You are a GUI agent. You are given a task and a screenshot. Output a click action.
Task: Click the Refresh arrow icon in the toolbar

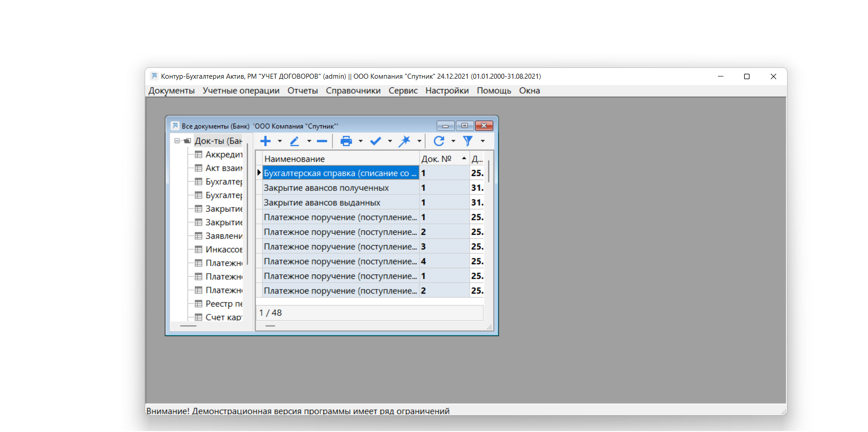pos(439,141)
